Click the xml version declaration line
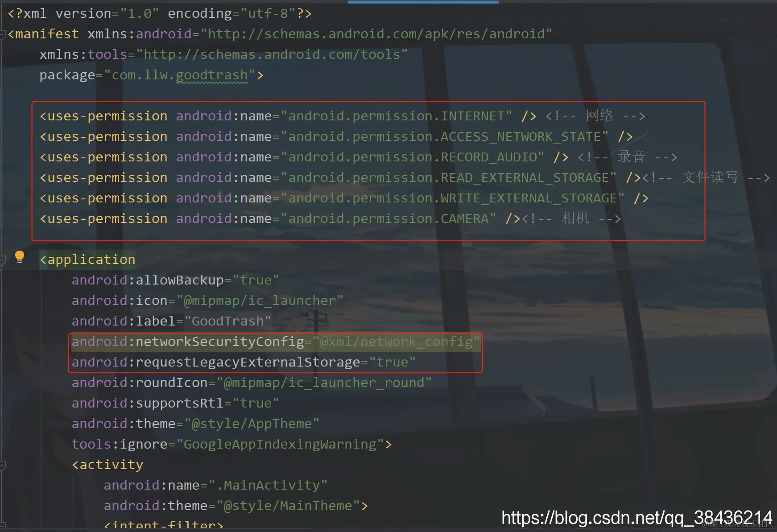 (x=160, y=13)
